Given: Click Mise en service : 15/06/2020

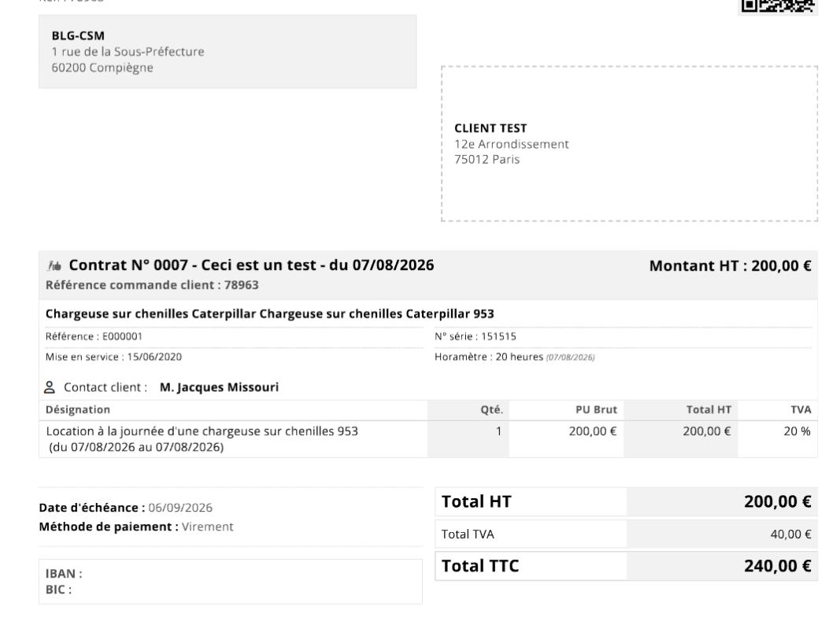Looking at the screenshot, I should [113, 357].
